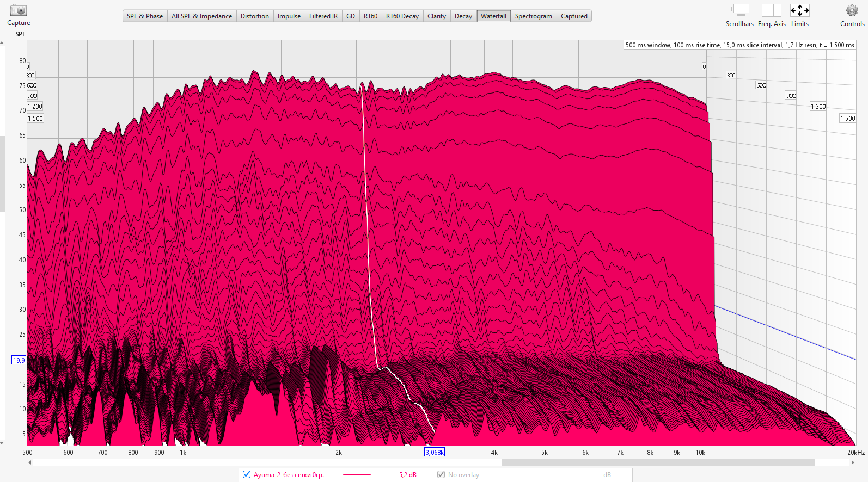Click the Capture camera icon
868x482 pixels.
(18, 10)
